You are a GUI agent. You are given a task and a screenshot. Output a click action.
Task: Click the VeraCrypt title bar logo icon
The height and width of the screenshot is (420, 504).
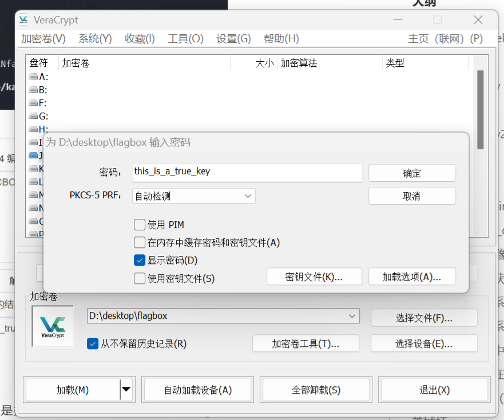23,20
